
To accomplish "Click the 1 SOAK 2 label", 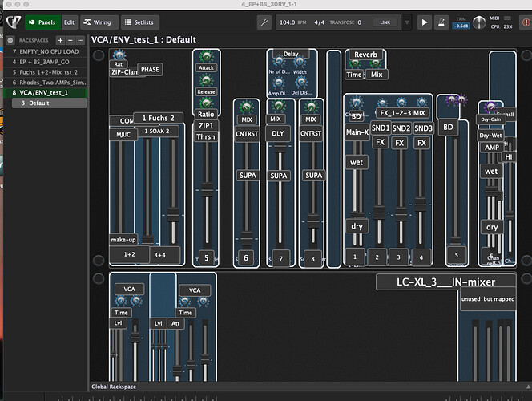I will [157, 131].
